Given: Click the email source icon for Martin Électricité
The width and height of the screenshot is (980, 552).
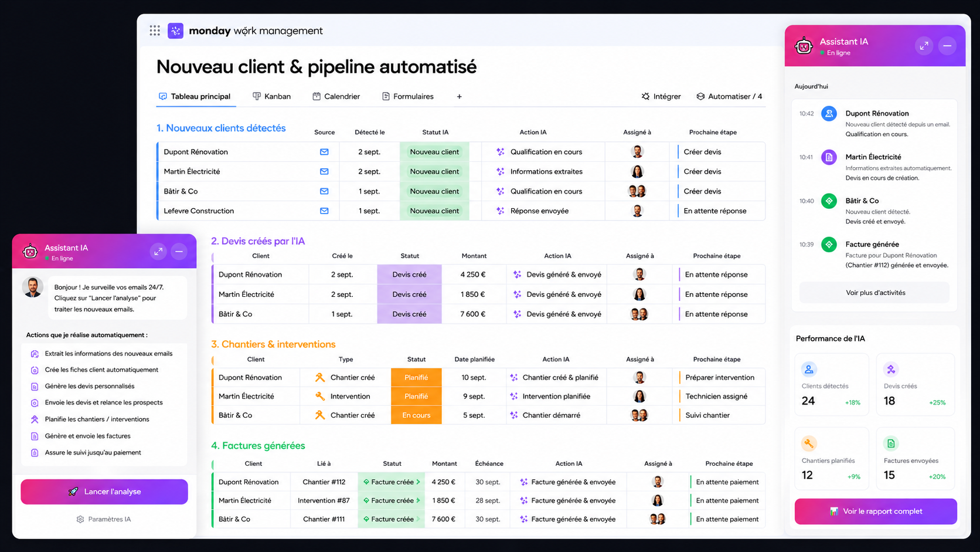Looking at the screenshot, I should click(x=324, y=172).
